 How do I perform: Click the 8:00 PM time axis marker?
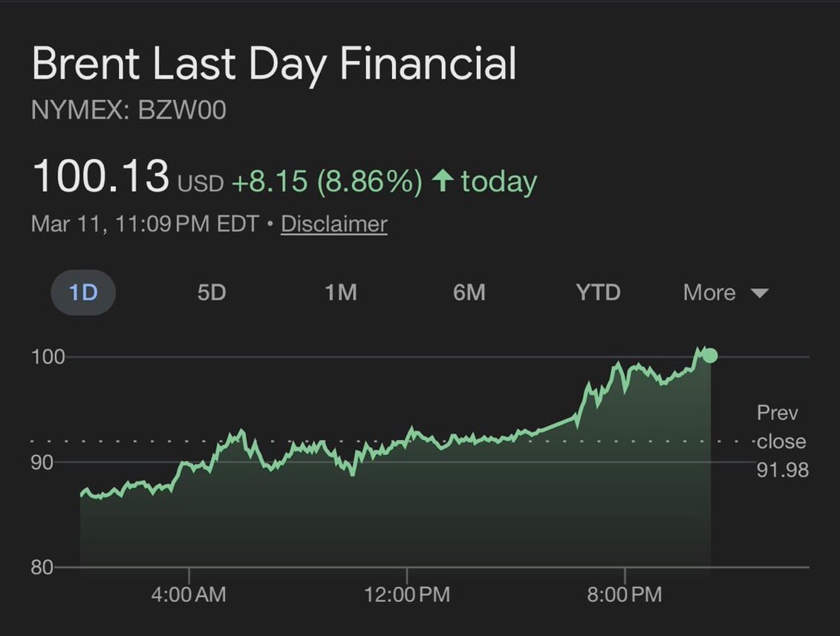pyautogui.click(x=624, y=594)
